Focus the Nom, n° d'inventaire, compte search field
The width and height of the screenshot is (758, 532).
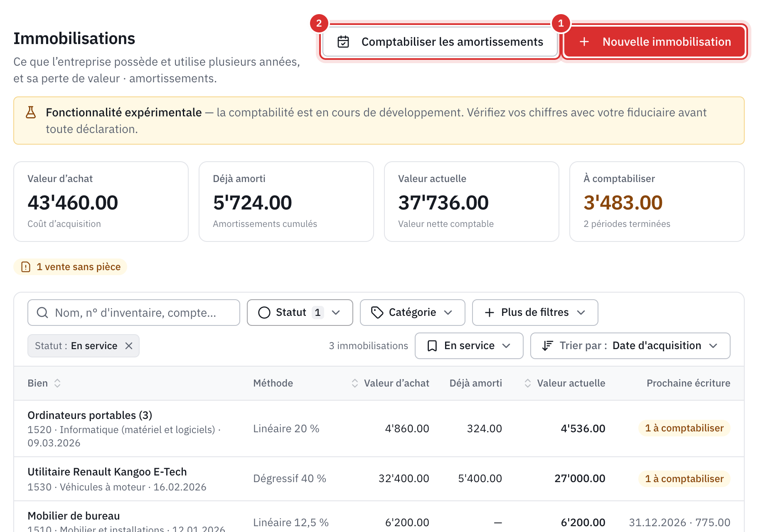coord(134,313)
